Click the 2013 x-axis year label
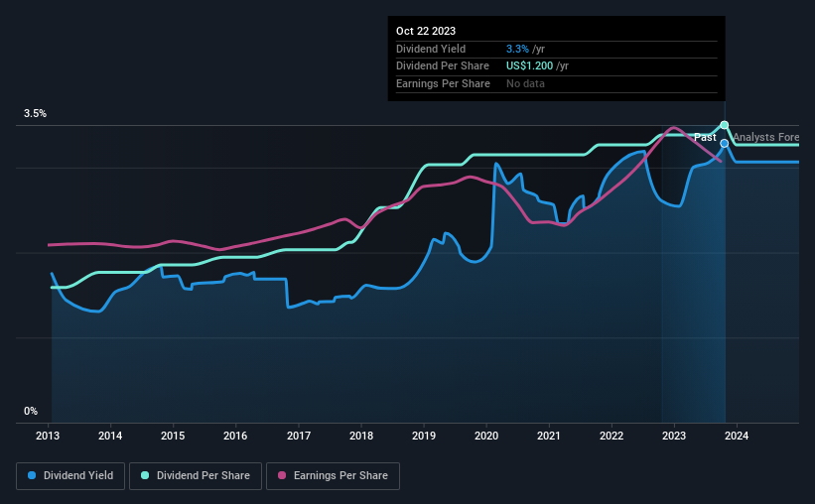The image size is (815, 504). (x=48, y=436)
